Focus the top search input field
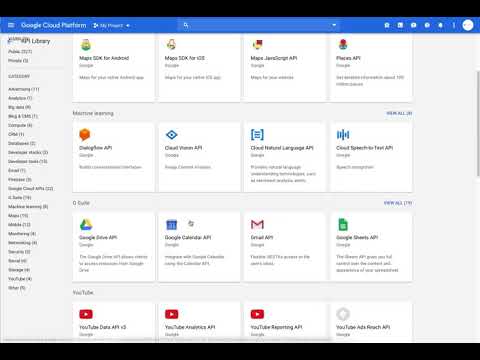Viewport: 480px width, 360px height. coord(258,25)
